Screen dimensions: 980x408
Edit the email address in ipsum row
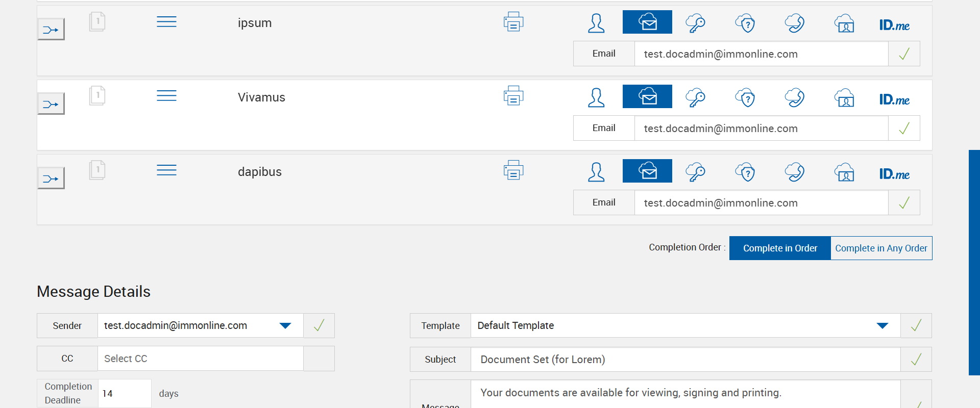pyautogui.click(x=761, y=54)
